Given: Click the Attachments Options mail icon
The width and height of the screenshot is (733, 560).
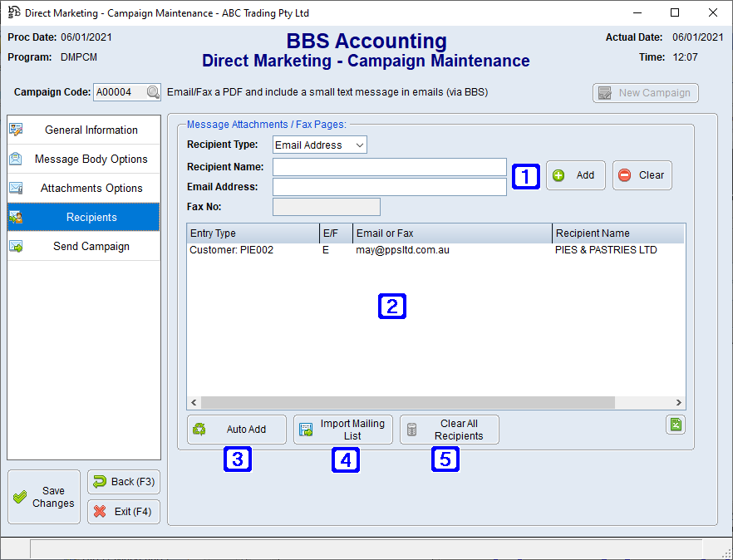Looking at the screenshot, I should [x=18, y=188].
